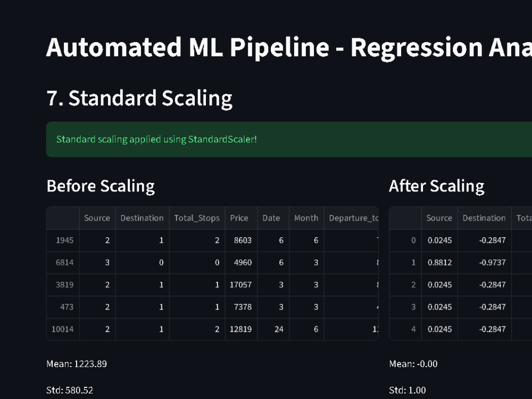
Task: Click the scaled Source value 0.8812
Action: [x=439, y=263]
